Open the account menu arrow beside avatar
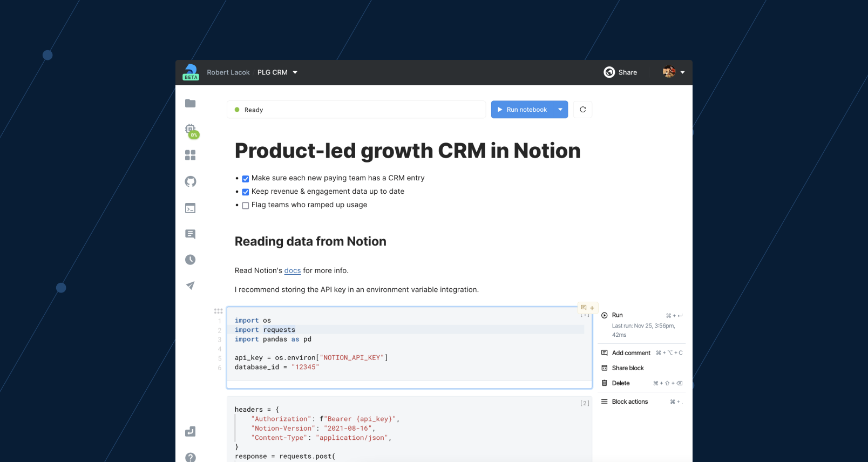This screenshot has height=462, width=868. pyautogui.click(x=682, y=72)
